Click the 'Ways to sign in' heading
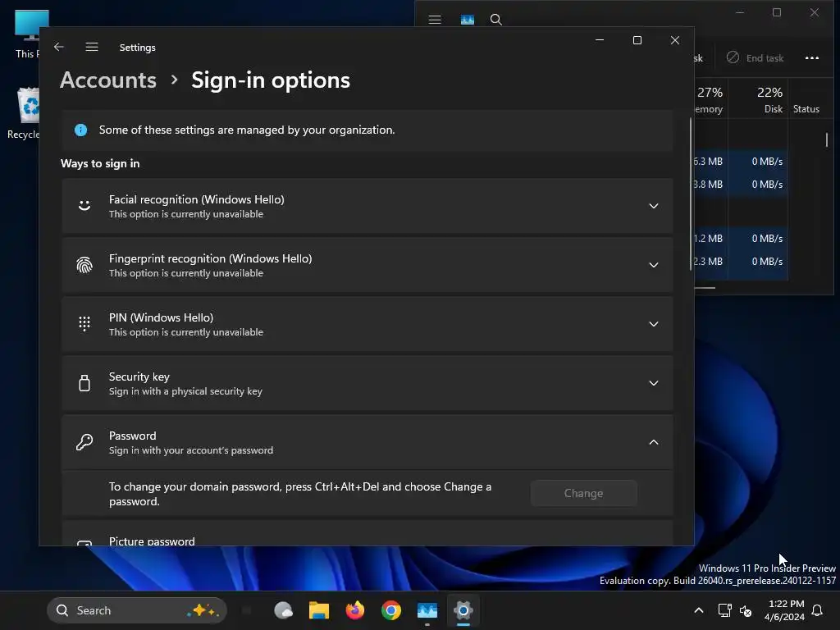Screen dimensions: 840x630 point(100,164)
